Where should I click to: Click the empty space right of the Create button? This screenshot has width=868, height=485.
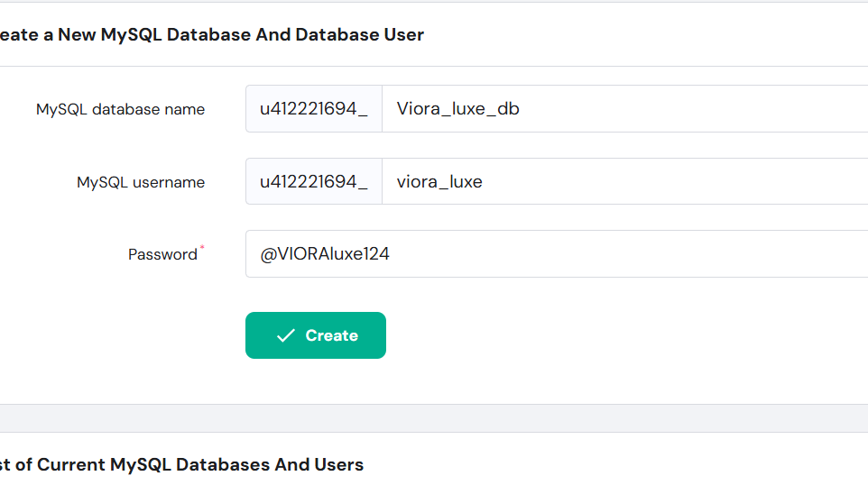[x=586, y=335]
